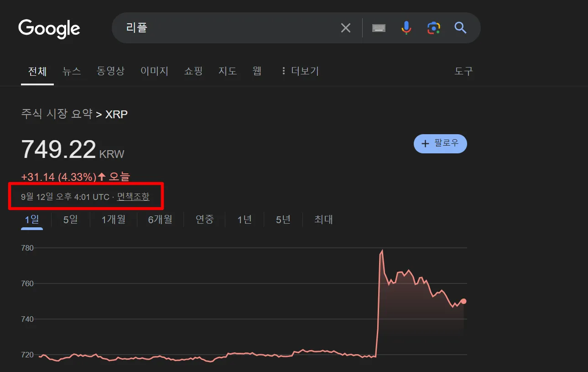The width and height of the screenshot is (588, 372).
Task: Expand the 더보기 menu
Action: pos(300,71)
